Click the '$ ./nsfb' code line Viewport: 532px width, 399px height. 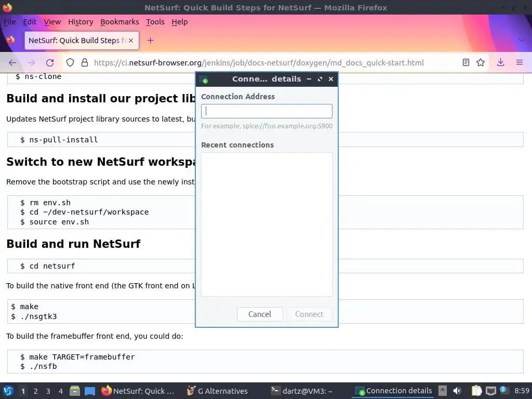38,366
